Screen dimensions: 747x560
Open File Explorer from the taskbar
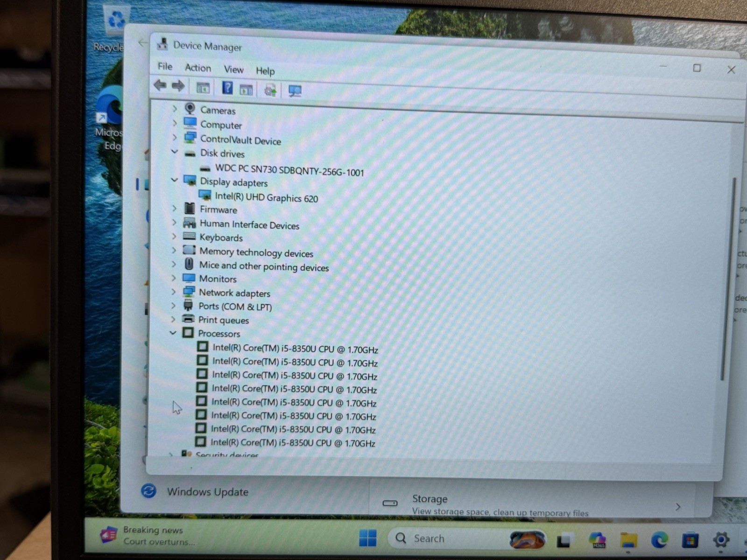click(x=628, y=540)
